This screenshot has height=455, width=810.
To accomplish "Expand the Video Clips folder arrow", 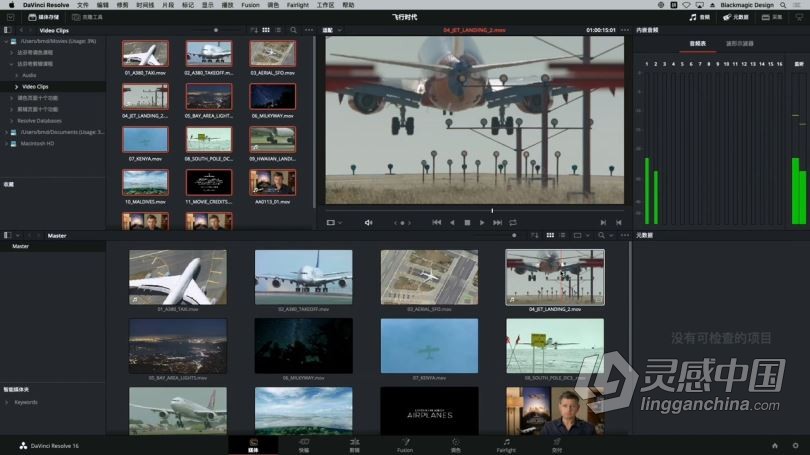I will (x=17, y=87).
